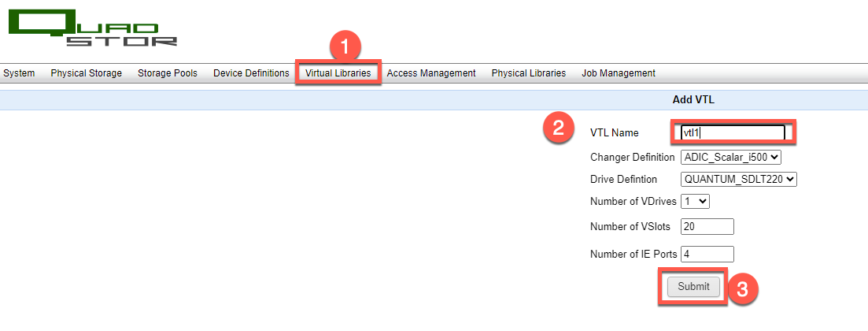868x331 pixels.
Task: Expand the Number of VDrives dropdown
Action: (x=696, y=202)
